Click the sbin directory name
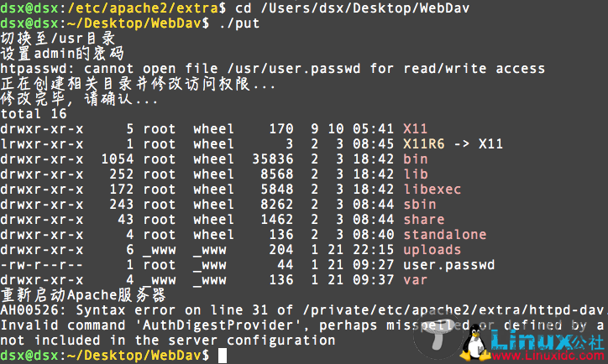The image size is (608, 364). click(x=420, y=204)
